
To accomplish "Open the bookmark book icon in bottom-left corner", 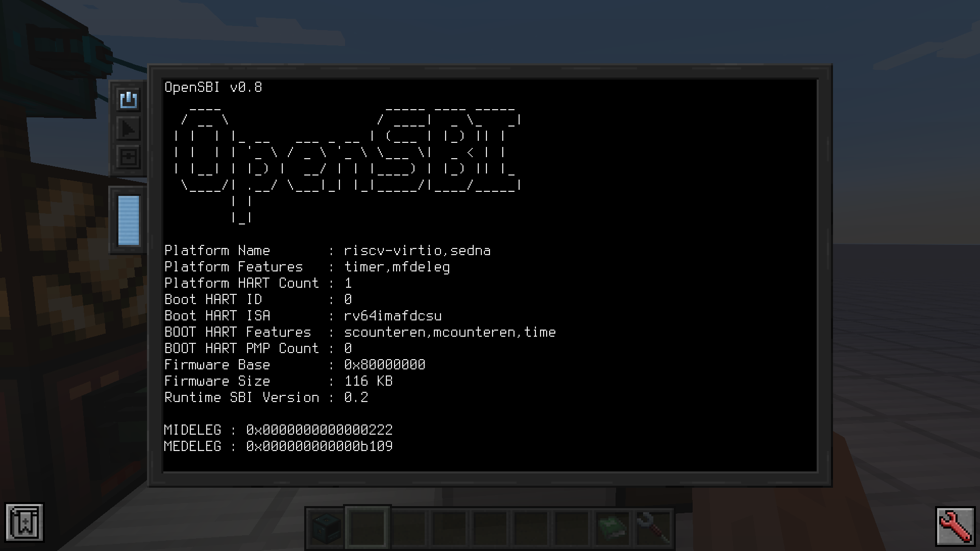I will coord(24,523).
